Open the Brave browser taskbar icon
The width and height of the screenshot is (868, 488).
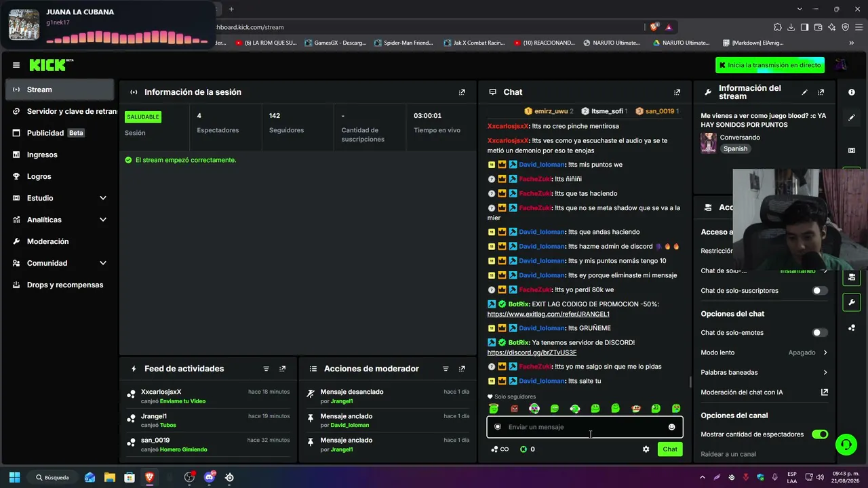tap(149, 477)
